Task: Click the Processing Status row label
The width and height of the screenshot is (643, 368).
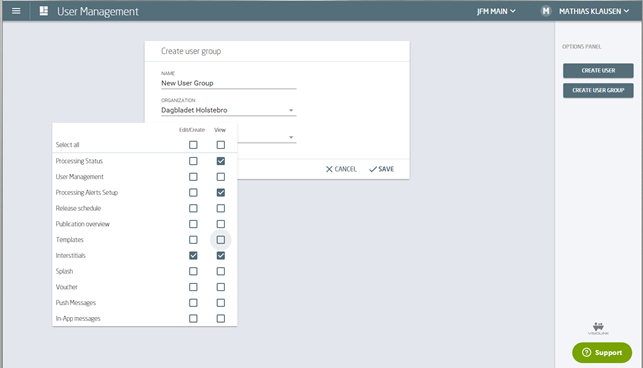Action: pyautogui.click(x=79, y=161)
